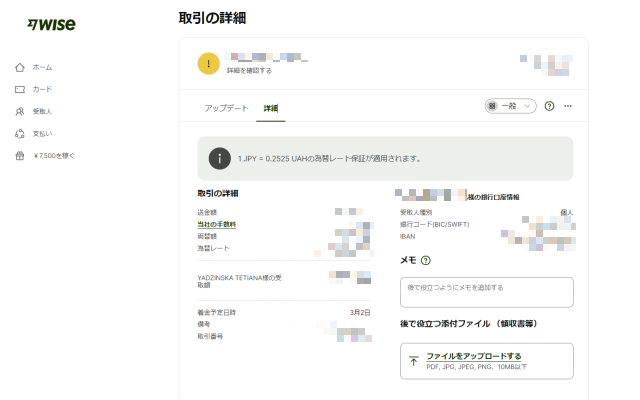Viewport: 640px width, 400px height.
Task: Click the 受取人 people icon in sidebar
Action: point(19,111)
